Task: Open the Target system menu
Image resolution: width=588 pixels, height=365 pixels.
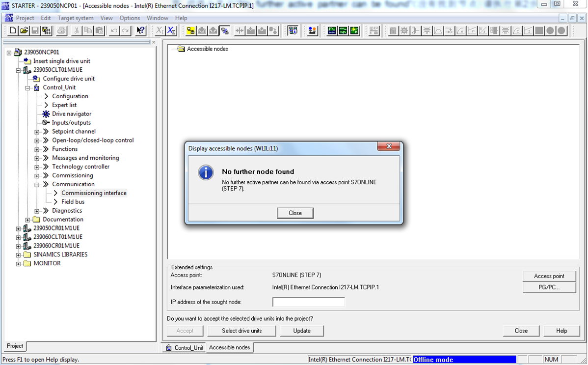Action: [x=75, y=18]
